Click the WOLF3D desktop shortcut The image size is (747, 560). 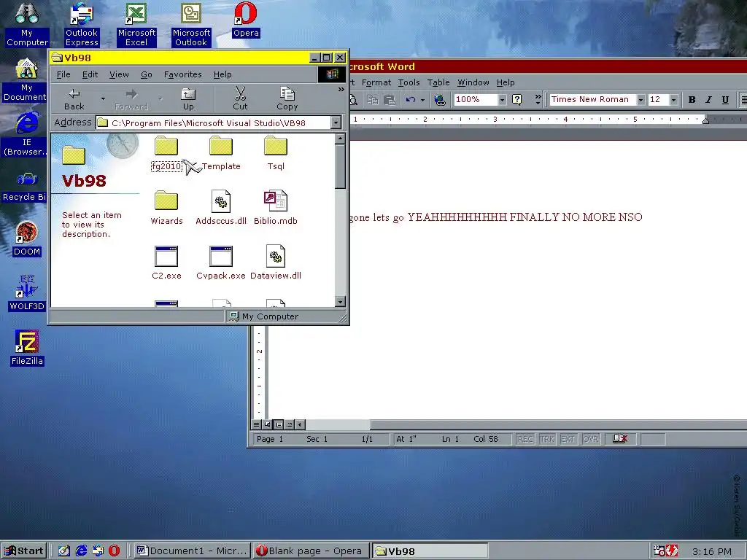coord(27,293)
